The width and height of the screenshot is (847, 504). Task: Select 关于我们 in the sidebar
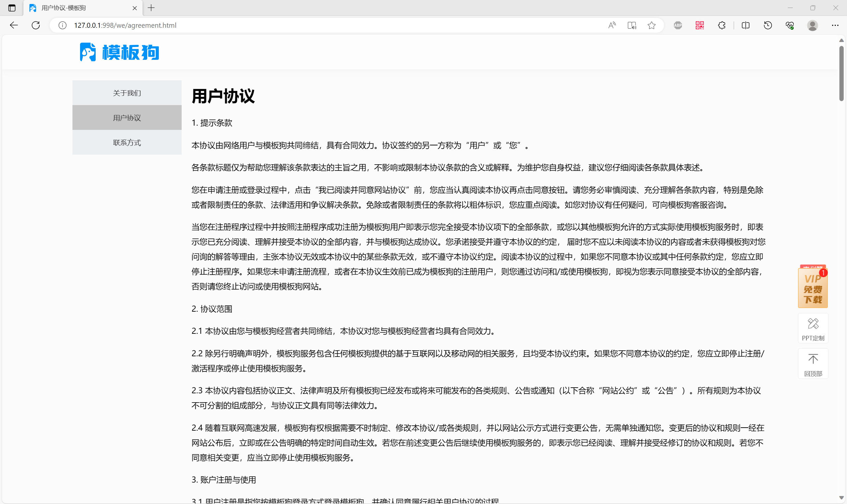pos(127,93)
